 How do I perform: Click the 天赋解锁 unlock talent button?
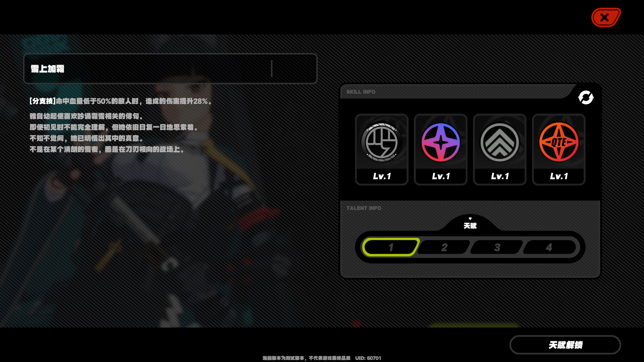coord(565,345)
